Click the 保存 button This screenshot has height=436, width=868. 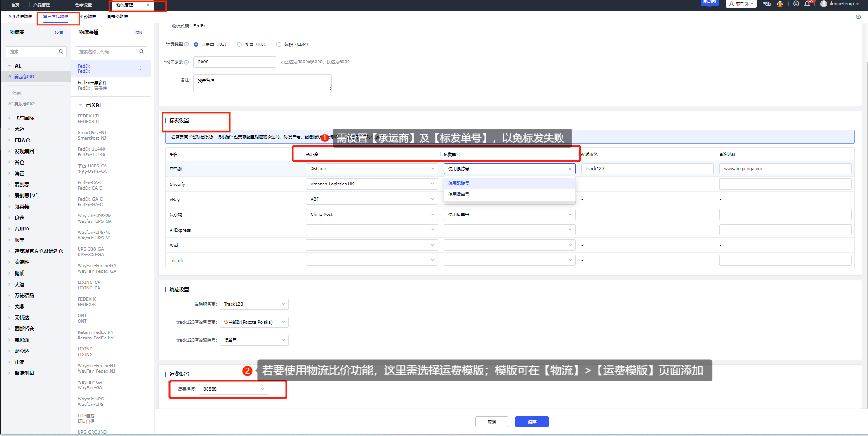point(532,422)
